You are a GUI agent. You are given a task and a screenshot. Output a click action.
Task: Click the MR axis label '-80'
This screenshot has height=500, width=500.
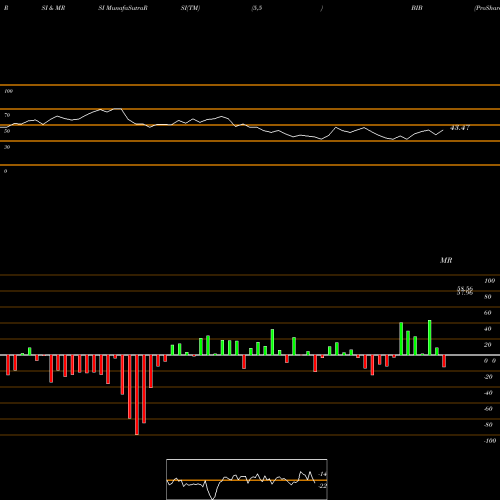tap(488, 425)
